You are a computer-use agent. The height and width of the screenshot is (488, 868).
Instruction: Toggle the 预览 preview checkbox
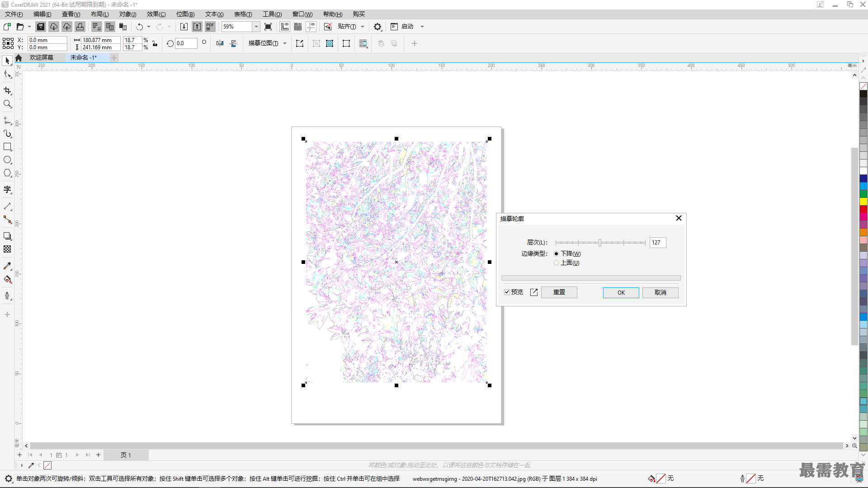[507, 292]
